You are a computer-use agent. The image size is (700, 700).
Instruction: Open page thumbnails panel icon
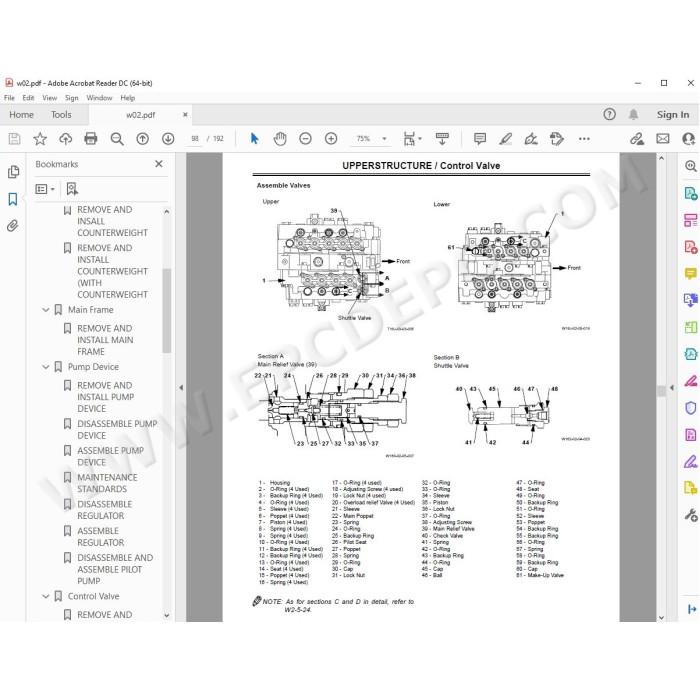pyautogui.click(x=13, y=172)
